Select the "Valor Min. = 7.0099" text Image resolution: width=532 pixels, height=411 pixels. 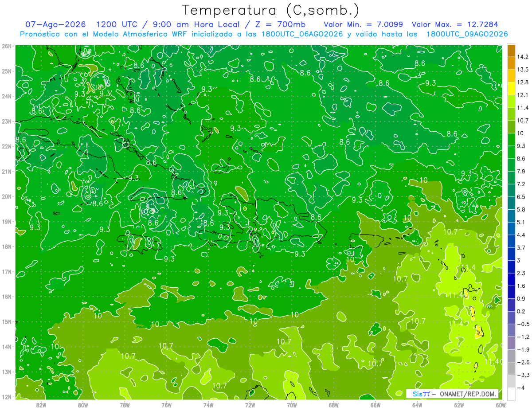click(363, 24)
